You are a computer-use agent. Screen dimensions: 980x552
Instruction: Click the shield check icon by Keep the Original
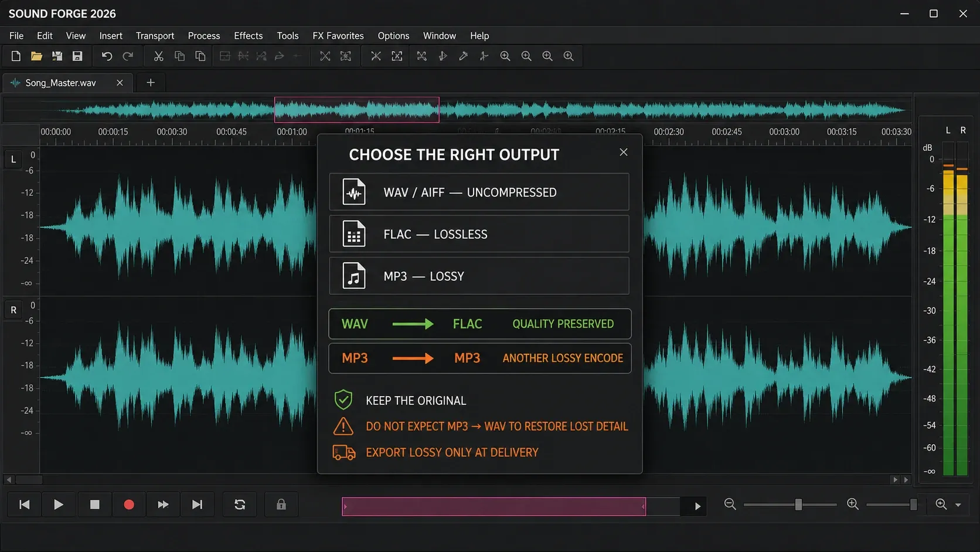343,400
